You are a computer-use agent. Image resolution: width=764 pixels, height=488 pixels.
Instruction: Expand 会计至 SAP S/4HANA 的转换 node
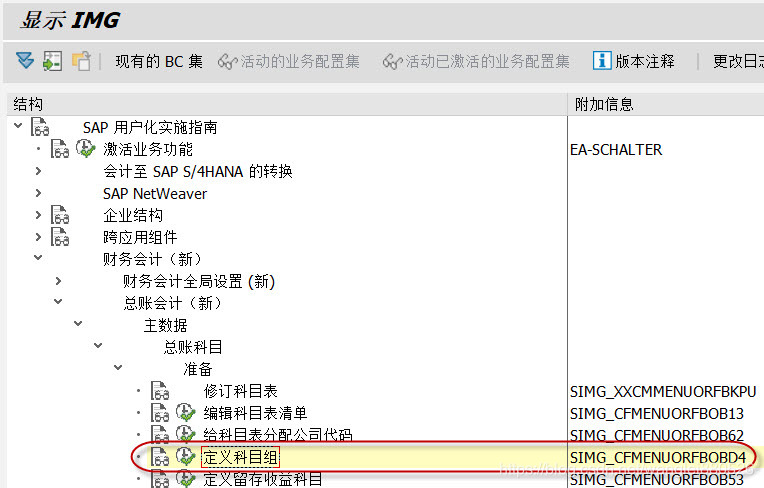[38, 171]
